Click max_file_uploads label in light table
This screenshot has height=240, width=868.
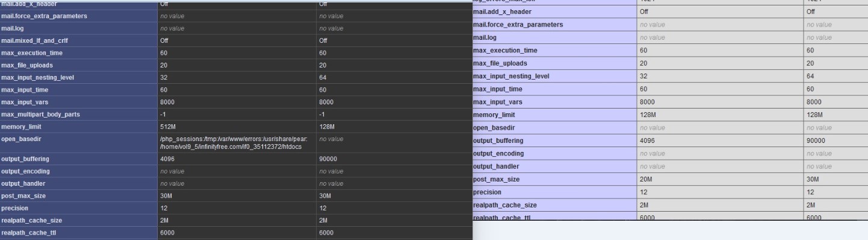click(x=501, y=63)
